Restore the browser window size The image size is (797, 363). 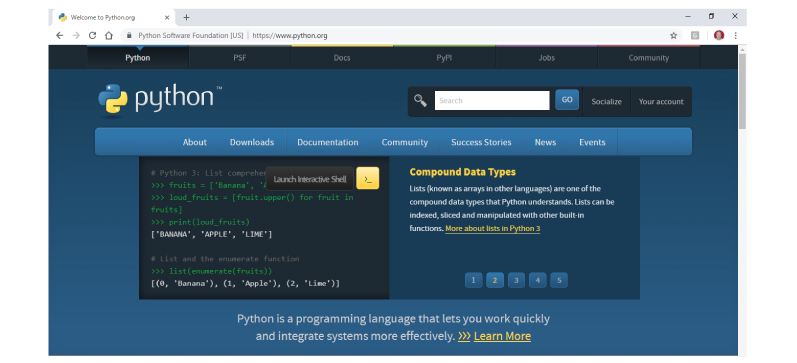[x=711, y=17]
